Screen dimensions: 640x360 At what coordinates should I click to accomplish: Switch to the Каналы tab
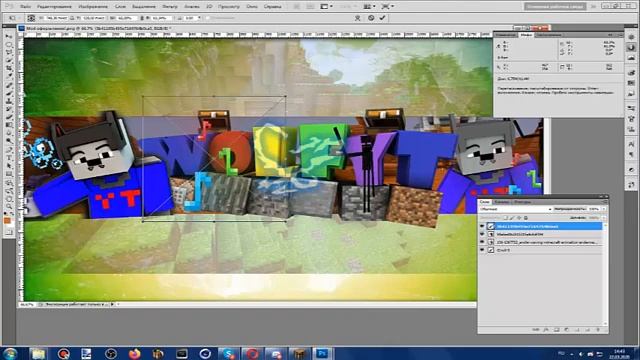(x=502, y=202)
